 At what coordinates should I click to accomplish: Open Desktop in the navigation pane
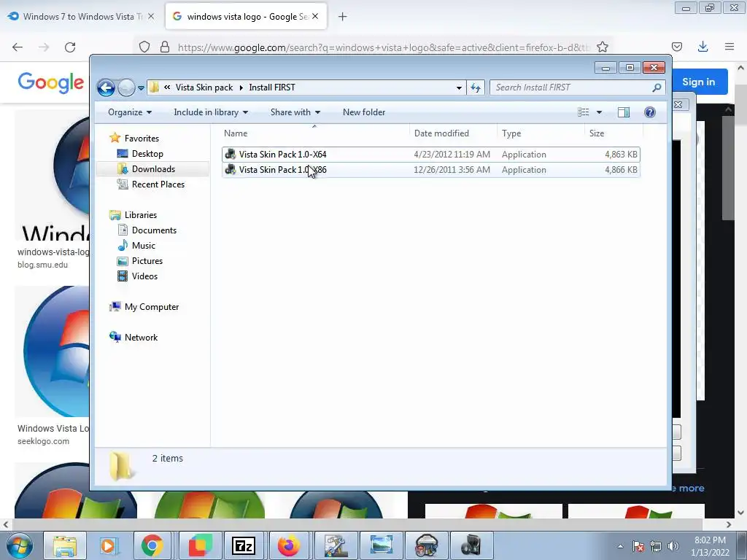tap(147, 154)
